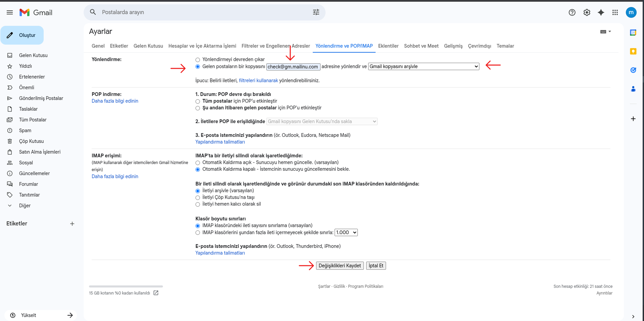Show search options filter icon
Image resolution: width=644 pixels, height=321 pixels.
pos(316,12)
